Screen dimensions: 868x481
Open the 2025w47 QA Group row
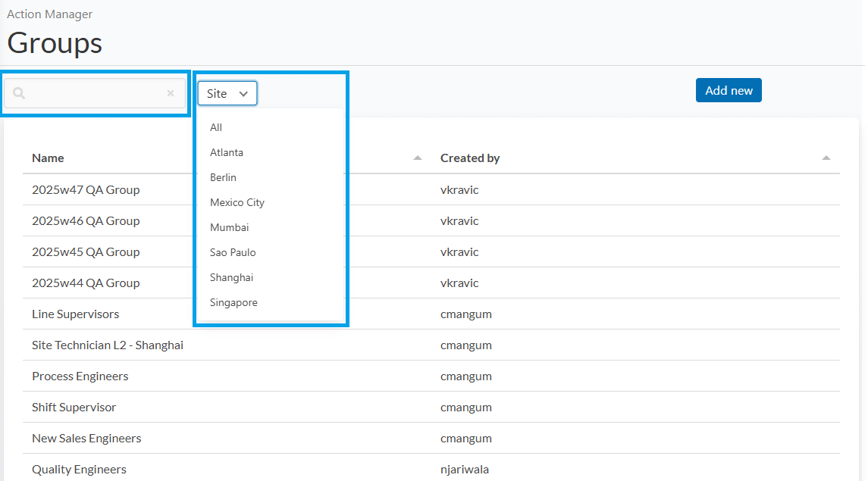pyautogui.click(x=86, y=190)
